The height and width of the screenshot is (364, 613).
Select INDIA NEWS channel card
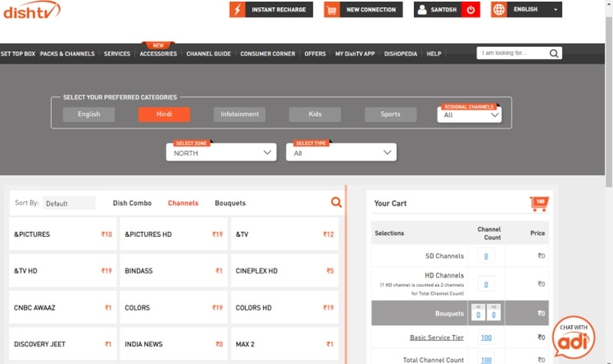174,344
